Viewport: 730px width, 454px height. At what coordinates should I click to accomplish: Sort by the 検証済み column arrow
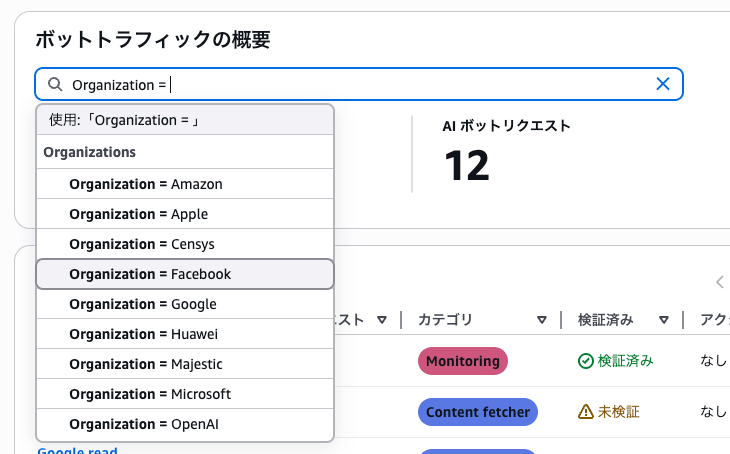(x=664, y=320)
